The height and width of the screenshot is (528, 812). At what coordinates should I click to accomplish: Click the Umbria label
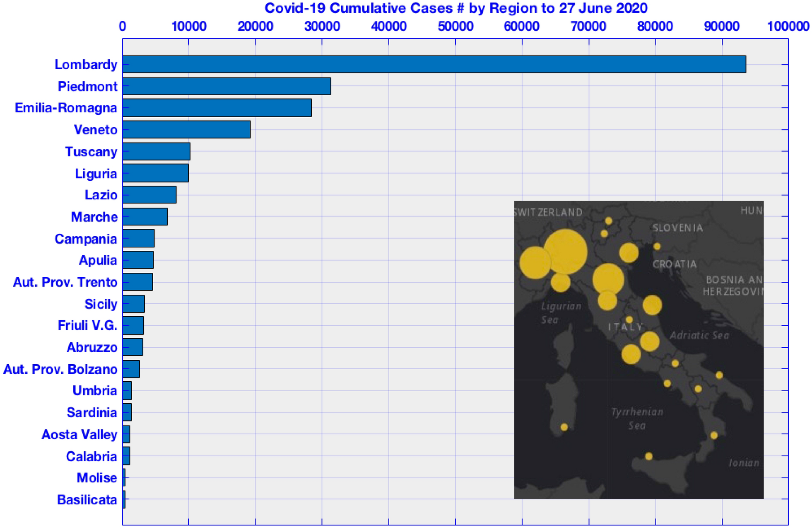tap(95, 391)
